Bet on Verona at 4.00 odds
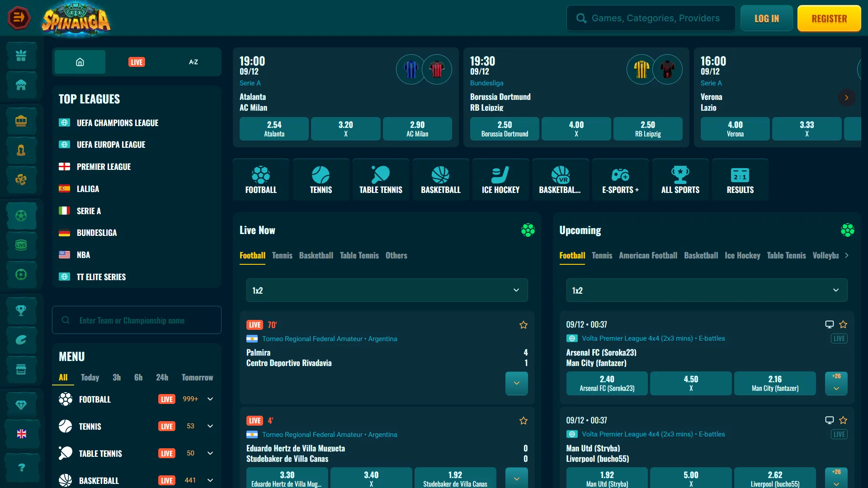Viewport: 868px width, 488px height. [735, 129]
